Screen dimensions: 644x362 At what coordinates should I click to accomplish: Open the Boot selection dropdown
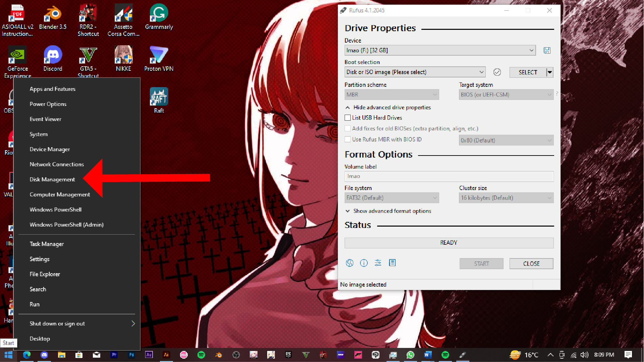tap(415, 72)
